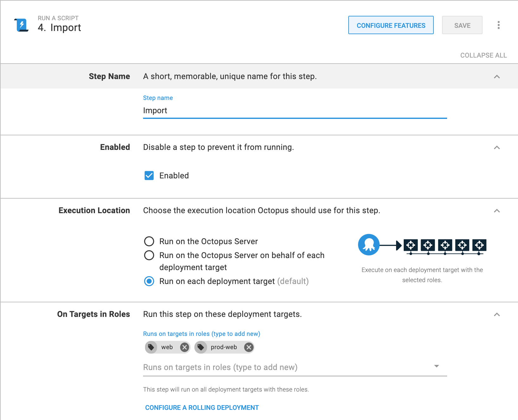Open the vertical three-dot overflow menu

(x=499, y=25)
